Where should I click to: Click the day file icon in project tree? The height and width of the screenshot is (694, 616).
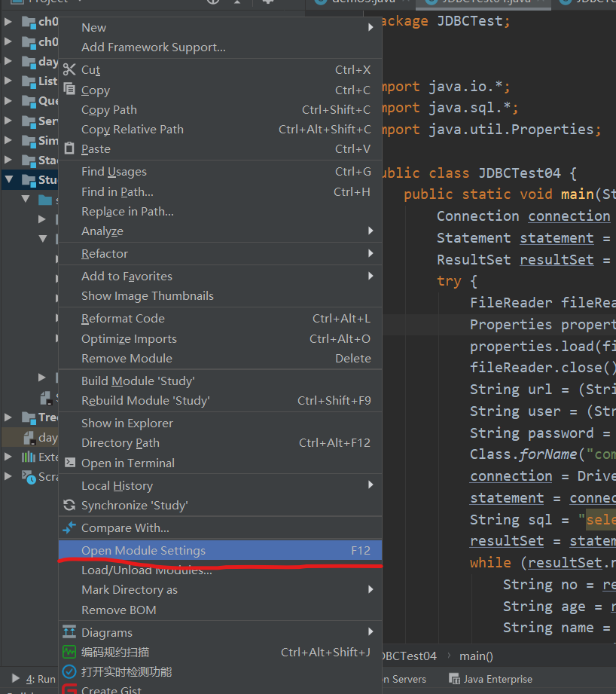tap(29, 438)
